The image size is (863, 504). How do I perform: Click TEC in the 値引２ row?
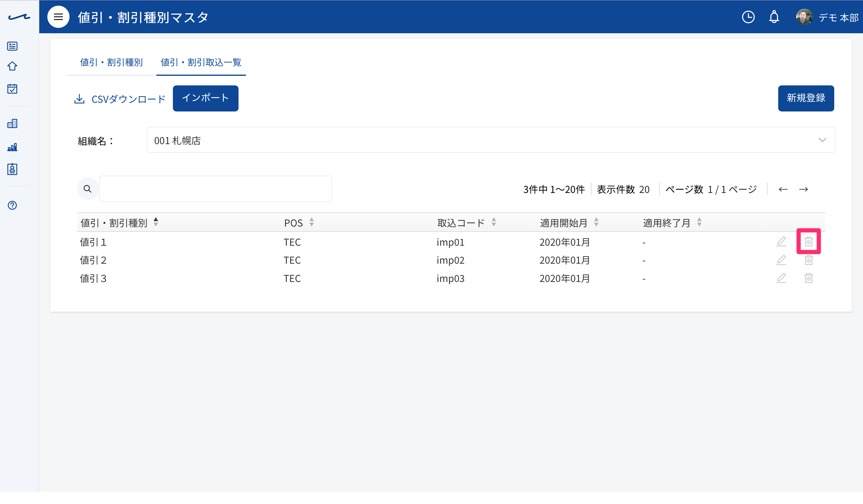(292, 260)
